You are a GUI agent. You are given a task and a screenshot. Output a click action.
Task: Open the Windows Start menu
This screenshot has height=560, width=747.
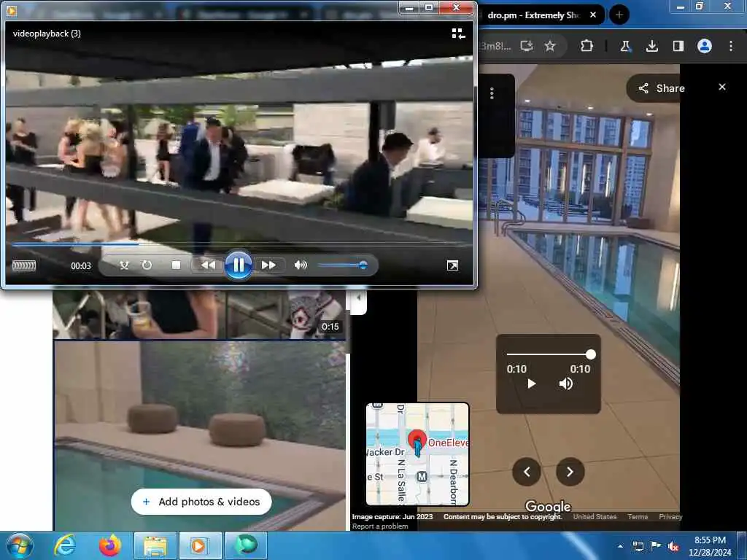[19, 545]
